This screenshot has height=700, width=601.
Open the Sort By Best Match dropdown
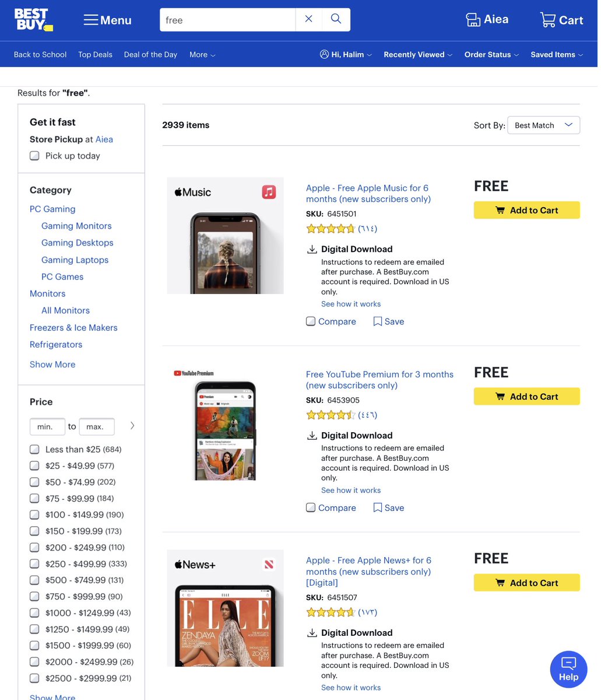543,125
